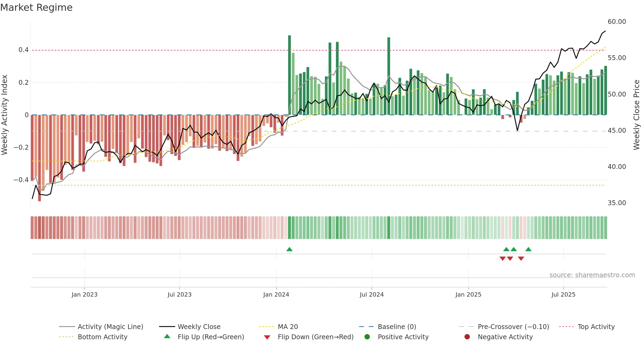This screenshot has width=644, height=362.
Task: Toggle the Activity (Magic Line) legend entry
Action: click(101, 327)
